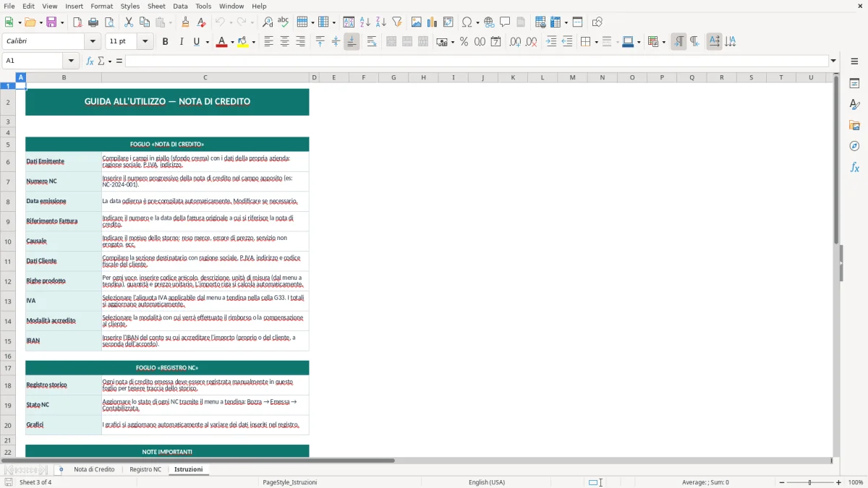Insert a comment
868x488 pixels.
click(x=505, y=22)
